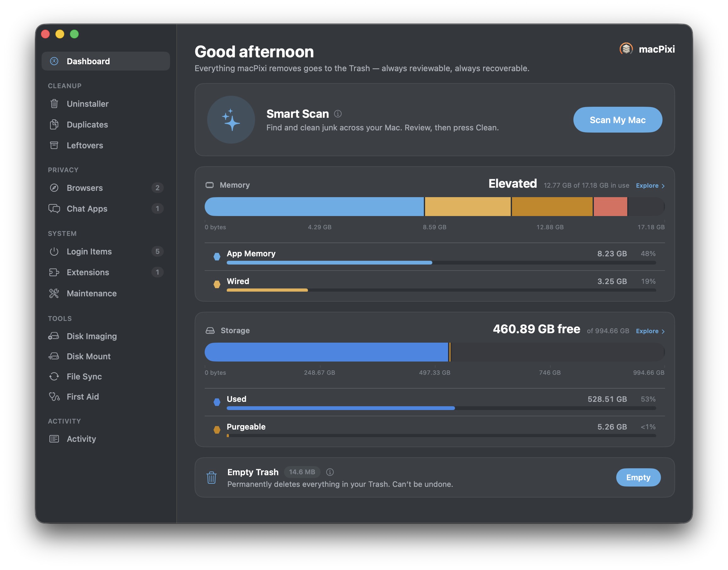The width and height of the screenshot is (728, 570).
Task: Click the dark orange memory bar segment
Action: click(552, 207)
